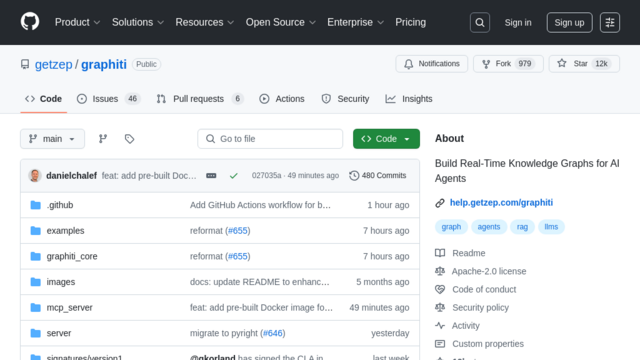Click the tags icon next to branches

(129, 139)
